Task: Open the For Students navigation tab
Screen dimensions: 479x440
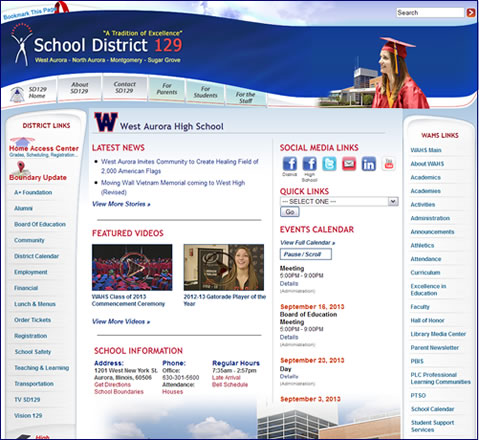Action: pyautogui.click(x=205, y=92)
